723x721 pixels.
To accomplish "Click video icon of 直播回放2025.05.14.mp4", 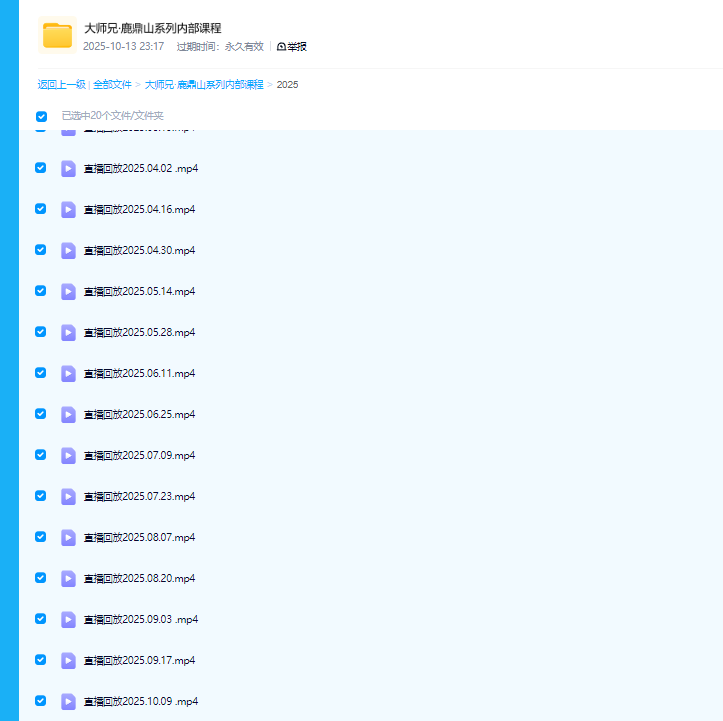I will [x=68, y=292].
